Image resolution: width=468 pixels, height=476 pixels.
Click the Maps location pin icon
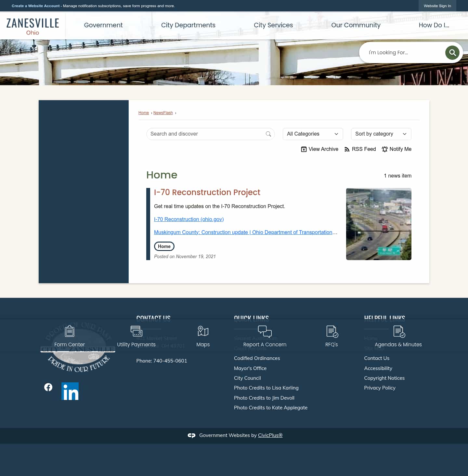[x=203, y=331]
